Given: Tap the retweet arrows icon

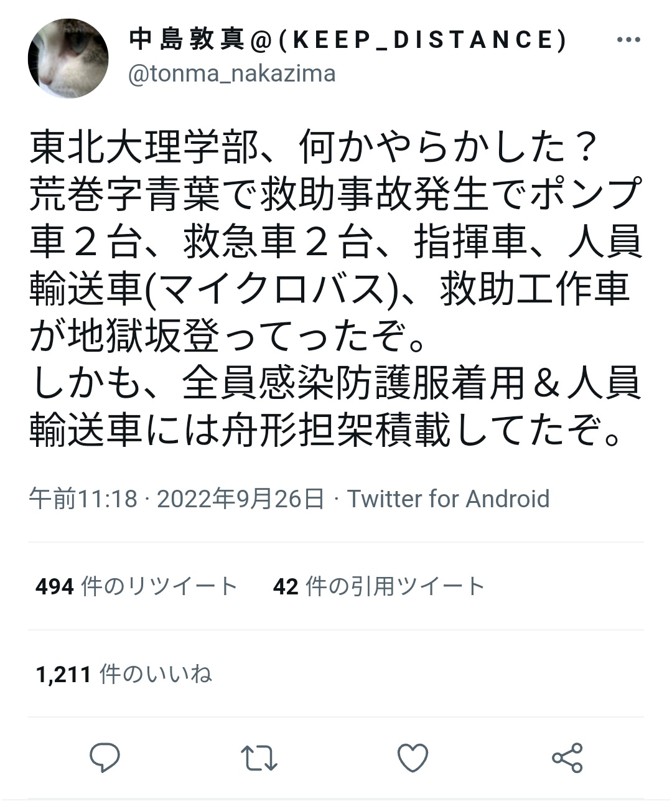Looking at the screenshot, I should point(258,757).
